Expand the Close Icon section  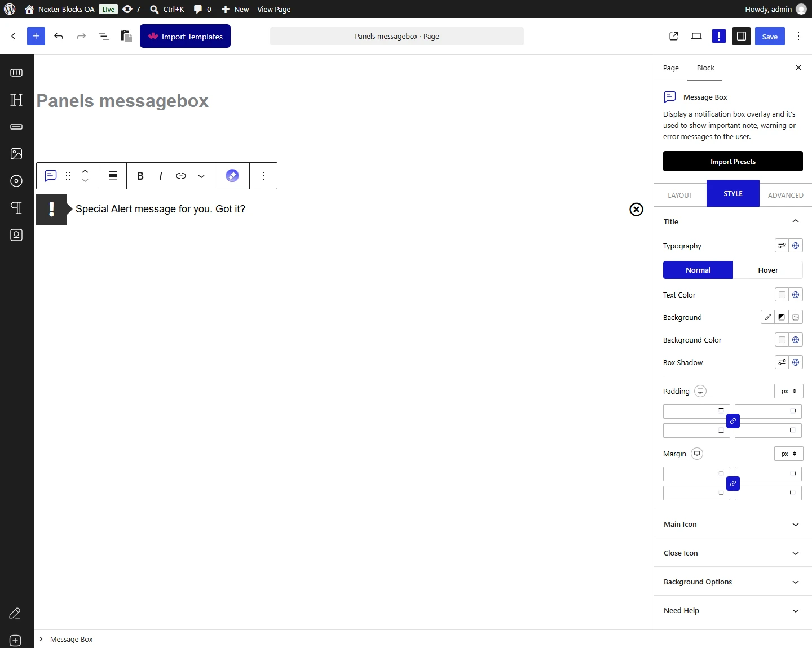coord(733,553)
